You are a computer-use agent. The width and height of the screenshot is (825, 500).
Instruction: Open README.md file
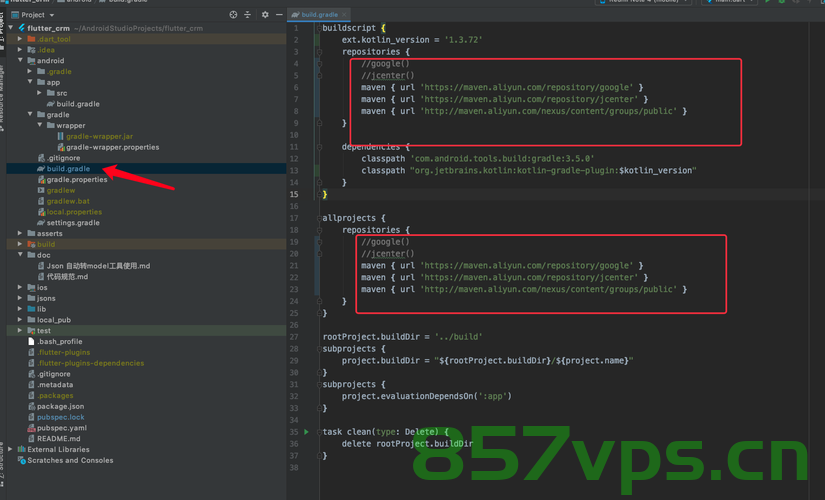coord(58,438)
